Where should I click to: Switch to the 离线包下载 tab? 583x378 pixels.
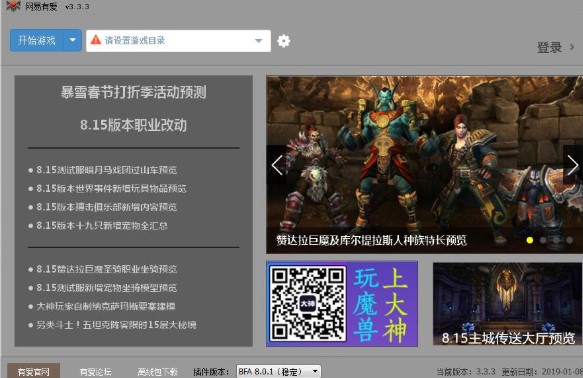[157, 372]
